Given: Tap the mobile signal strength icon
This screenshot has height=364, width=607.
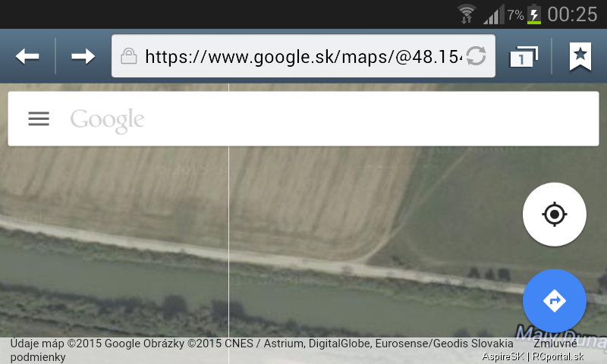Looking at the screenshot, I should (x=494, y=14).
